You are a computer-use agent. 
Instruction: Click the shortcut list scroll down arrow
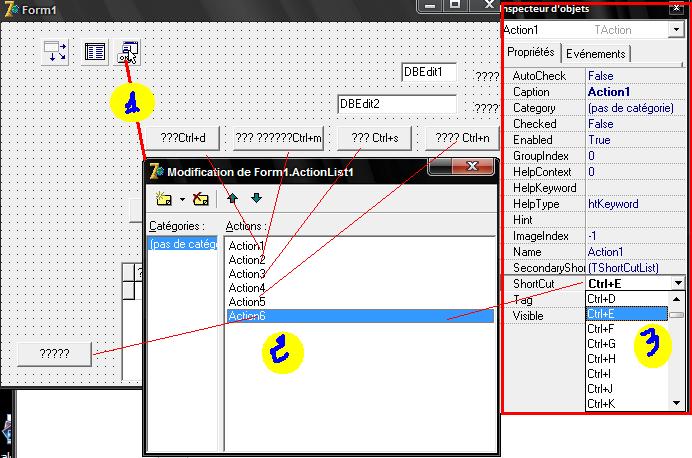pyautogui.click(x=677, y=403)
